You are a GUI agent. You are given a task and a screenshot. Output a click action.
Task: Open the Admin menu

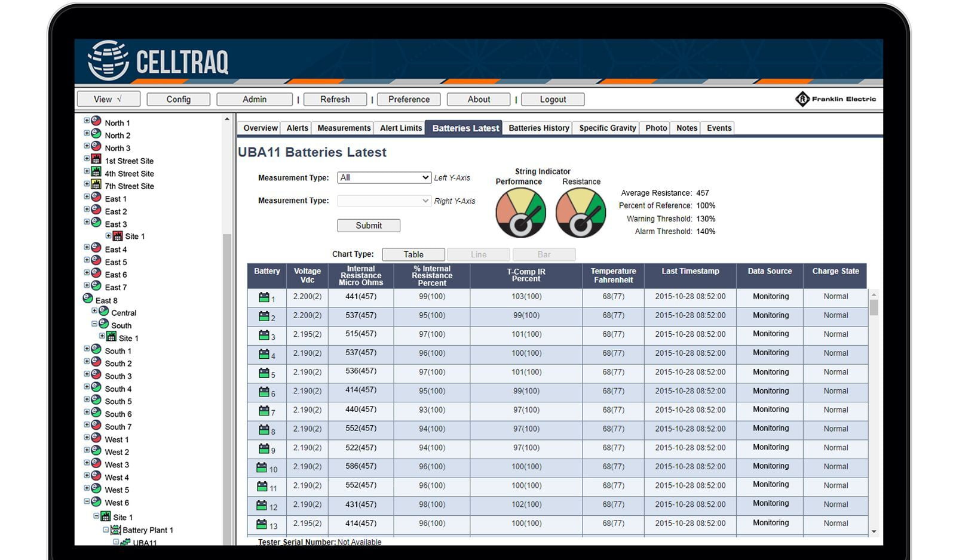(255, 99)
